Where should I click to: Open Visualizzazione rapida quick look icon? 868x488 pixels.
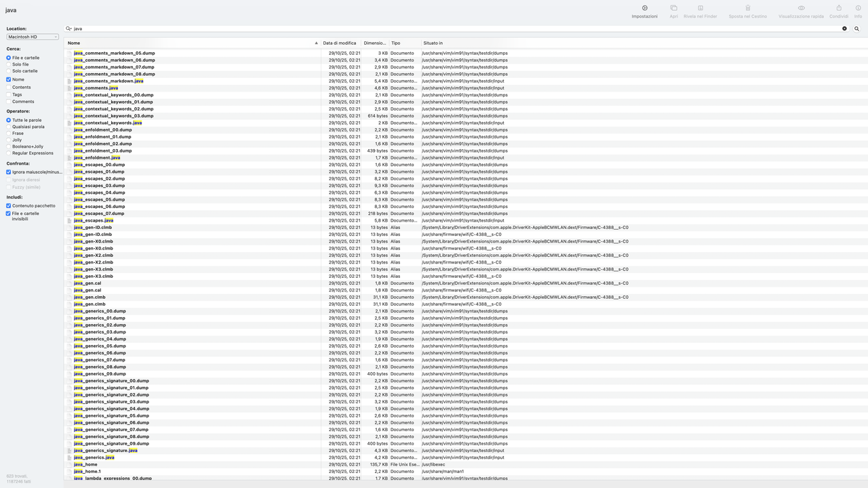pyautogui.click(x=800, y=12)
